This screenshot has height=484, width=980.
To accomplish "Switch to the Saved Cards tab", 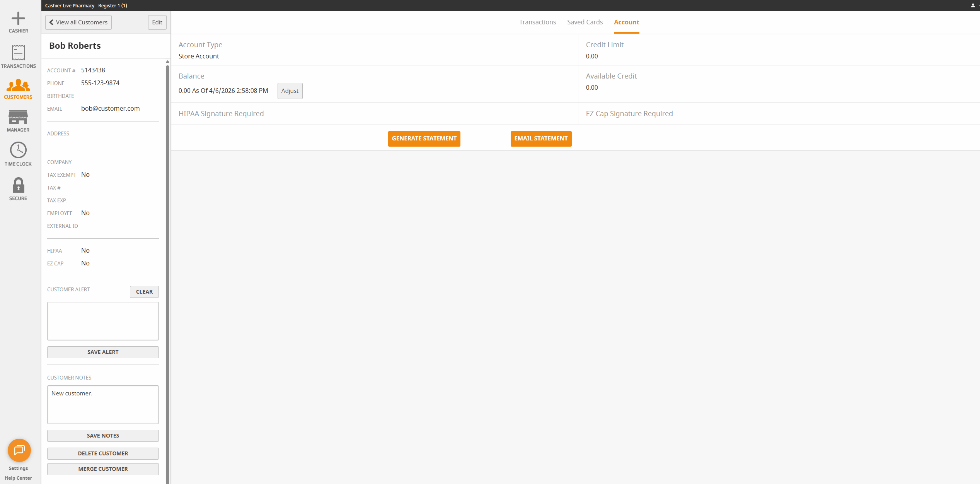I will click(585, 22).
